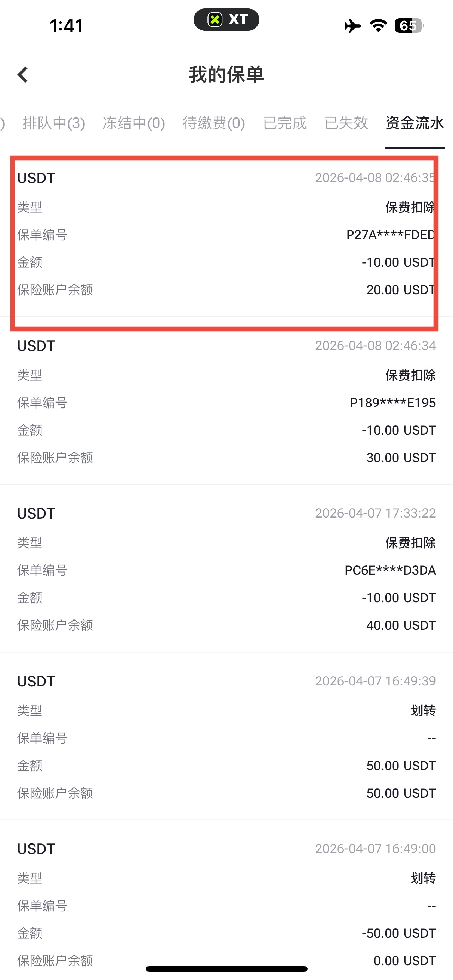This screenshot has height=980, width=453.
Task: Tap the 50.00 USDT transfer amount
Action: tap(400, 766)
